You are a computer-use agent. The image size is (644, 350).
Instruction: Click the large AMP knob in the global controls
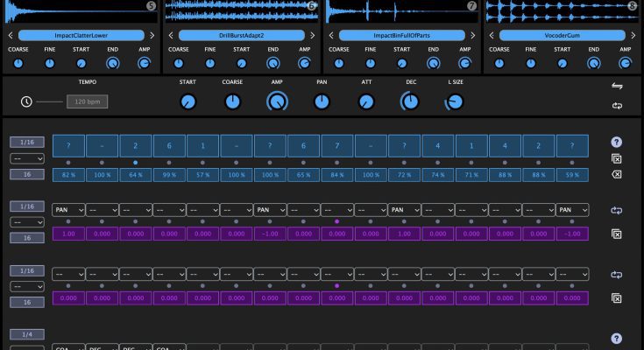278,101
